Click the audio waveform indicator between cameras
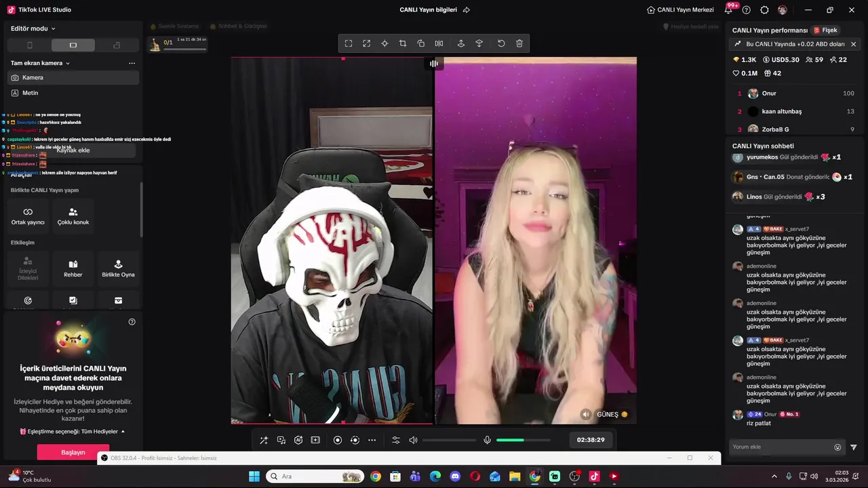 point(434,64)
